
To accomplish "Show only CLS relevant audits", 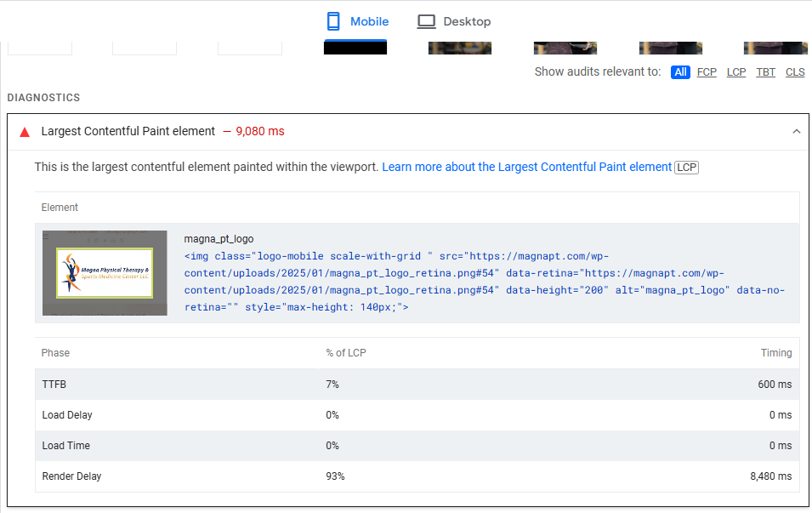I will pos(795,72).
